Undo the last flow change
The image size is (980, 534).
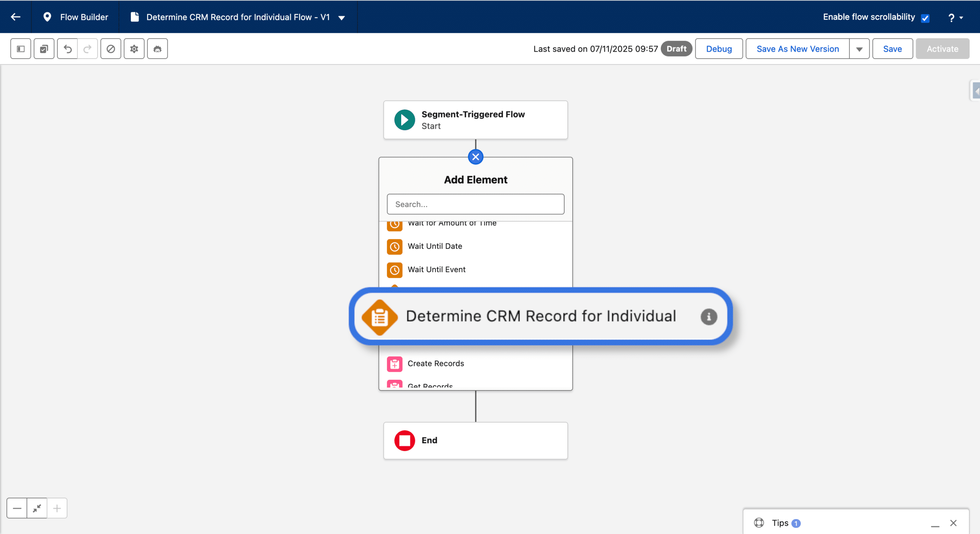[x=67, y=49]
